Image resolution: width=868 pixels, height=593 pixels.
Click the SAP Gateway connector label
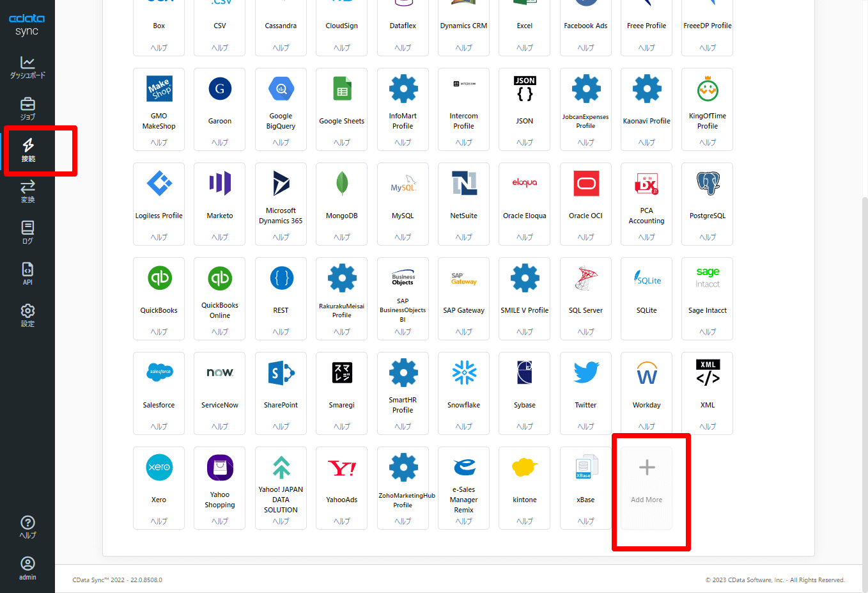(464, 311)
